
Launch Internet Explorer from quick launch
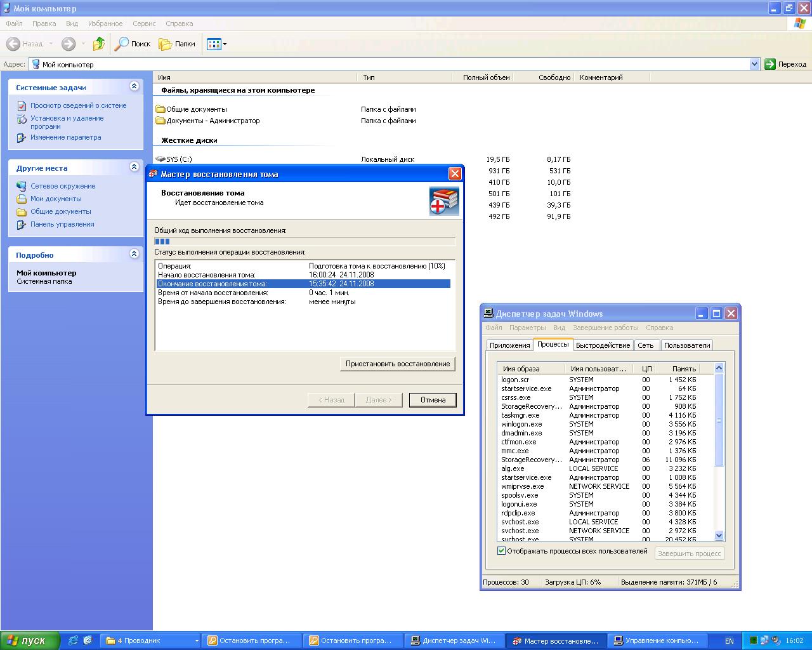(x=74, y=640)
